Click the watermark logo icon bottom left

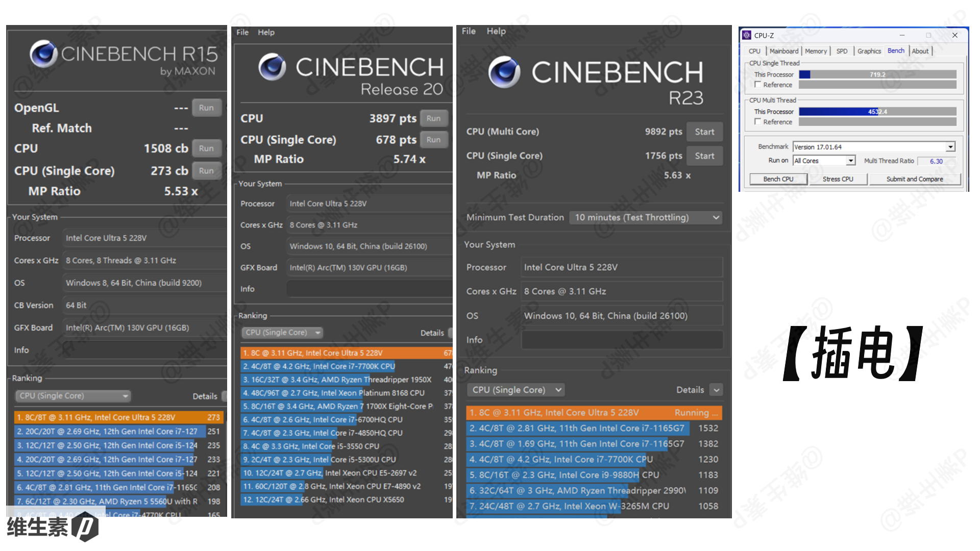tap(85, 527)
